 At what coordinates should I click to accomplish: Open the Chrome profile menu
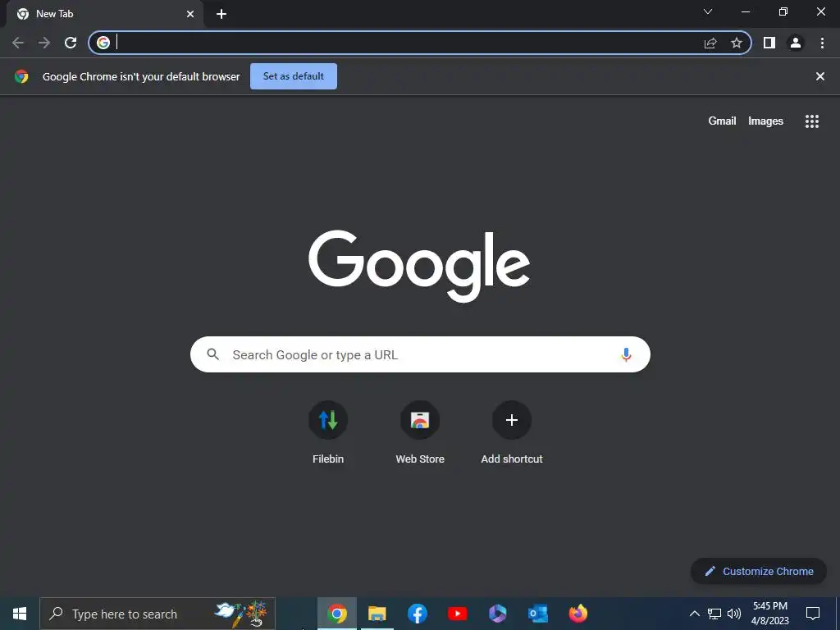(796, 43)
